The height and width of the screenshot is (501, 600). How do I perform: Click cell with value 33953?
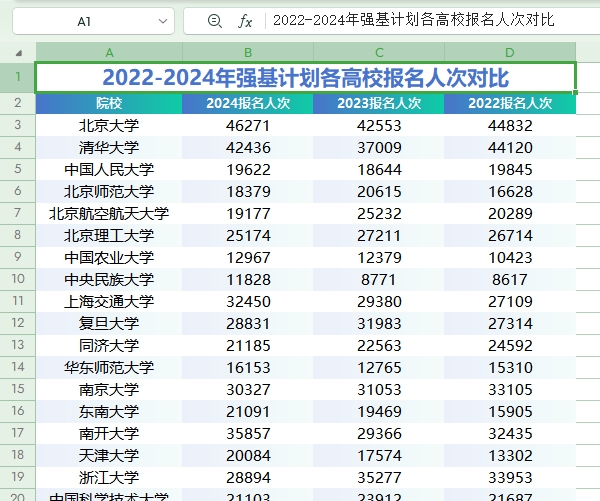point(510,478)
